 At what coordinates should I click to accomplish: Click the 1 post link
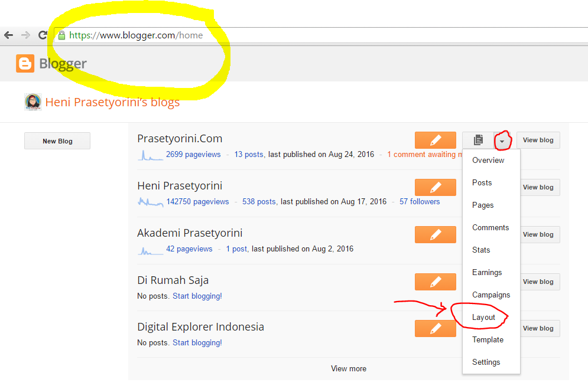click(236, 249)
